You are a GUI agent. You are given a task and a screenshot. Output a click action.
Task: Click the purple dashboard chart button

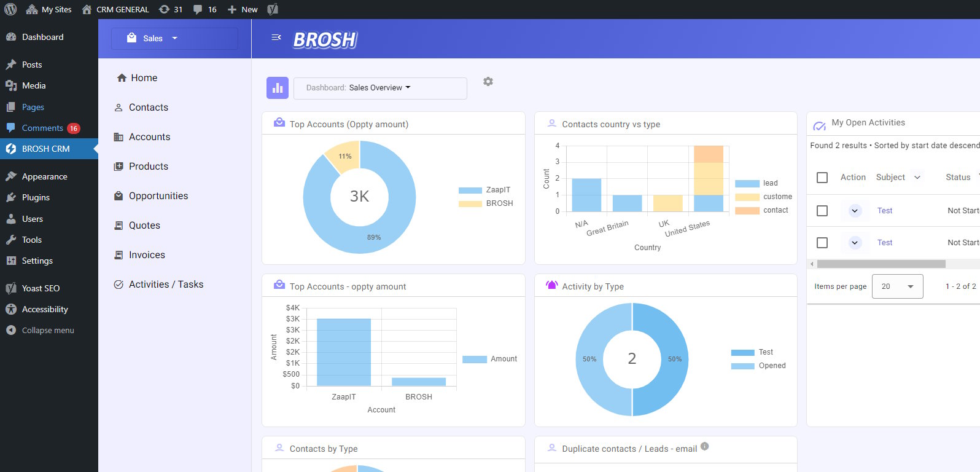click(x=278, y=88)
